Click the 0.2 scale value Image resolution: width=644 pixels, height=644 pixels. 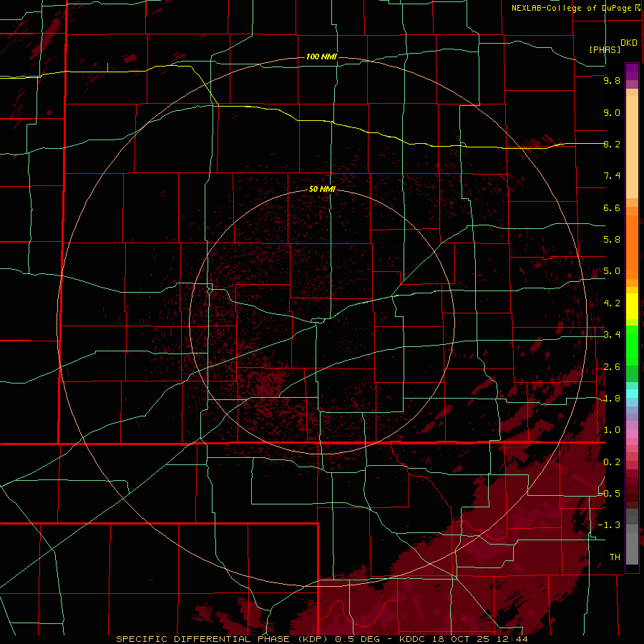(612, 462)
